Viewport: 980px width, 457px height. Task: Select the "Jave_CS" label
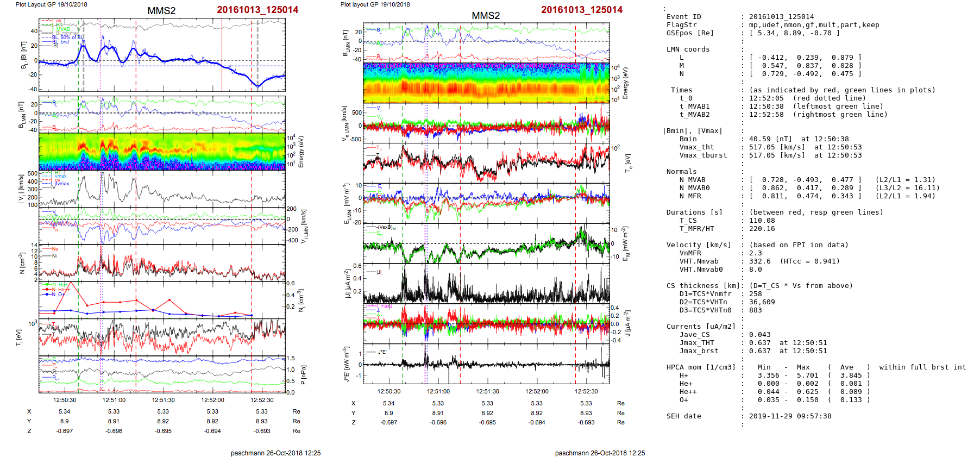694,335
